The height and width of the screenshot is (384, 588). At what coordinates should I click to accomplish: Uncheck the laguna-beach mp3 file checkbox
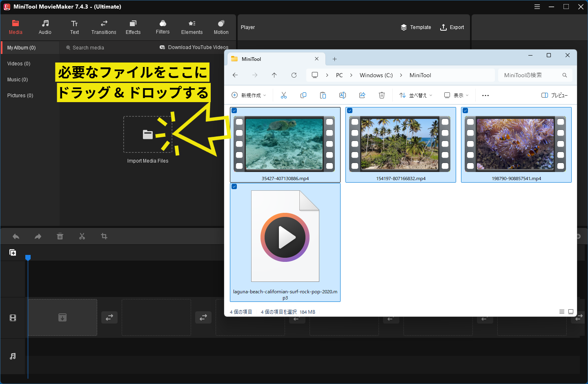click(x=234, y=187)
